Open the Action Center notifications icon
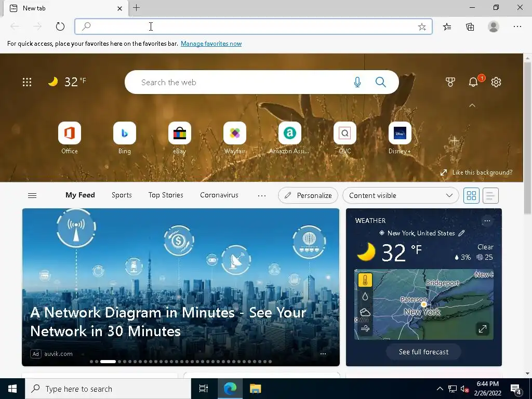 tap(516, 389)
